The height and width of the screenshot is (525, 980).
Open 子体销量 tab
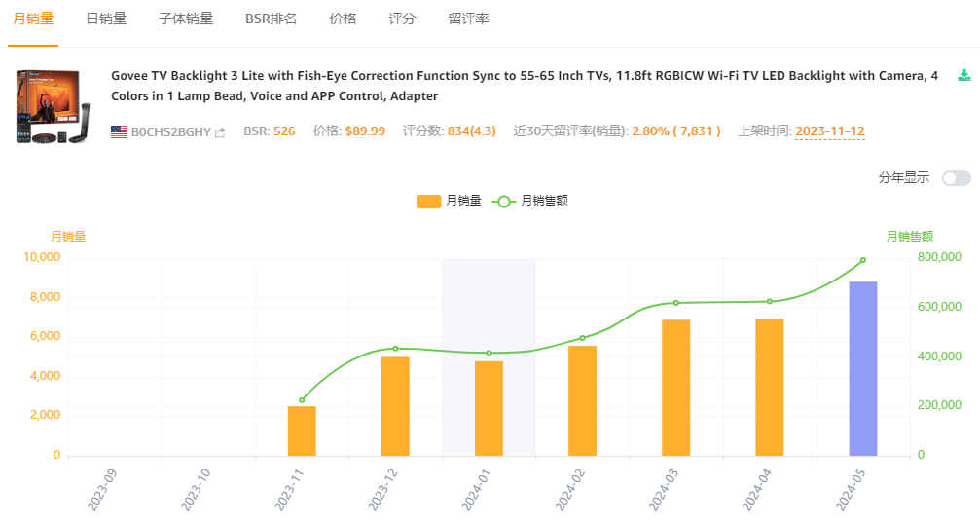pos(186,19)
